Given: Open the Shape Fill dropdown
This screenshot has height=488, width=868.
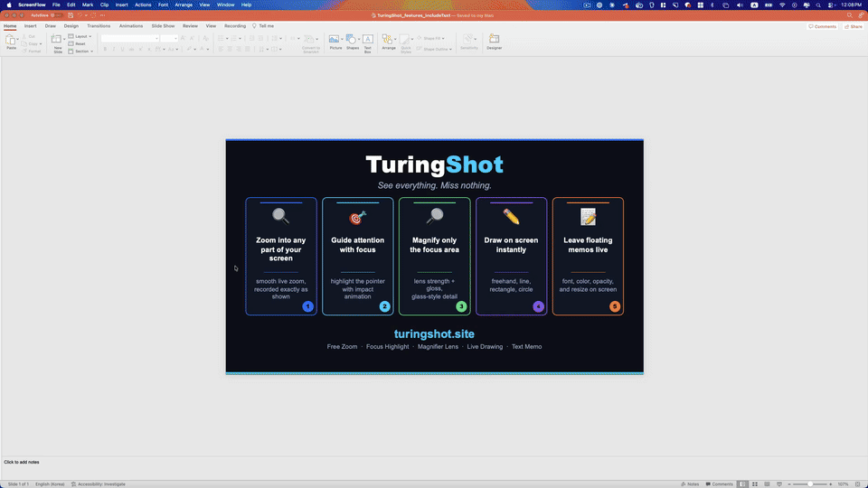Looking at the screenshot, I should (x=443, y=38).
